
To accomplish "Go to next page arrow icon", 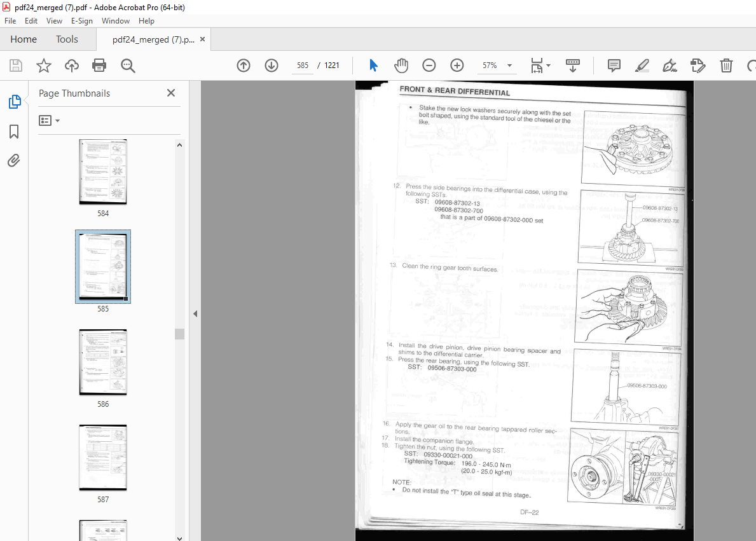I will (x=271, y=65).
